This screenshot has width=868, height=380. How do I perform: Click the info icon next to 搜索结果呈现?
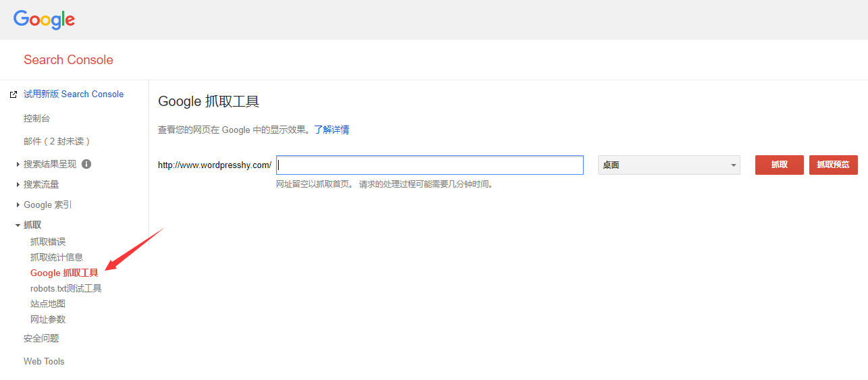86,164
